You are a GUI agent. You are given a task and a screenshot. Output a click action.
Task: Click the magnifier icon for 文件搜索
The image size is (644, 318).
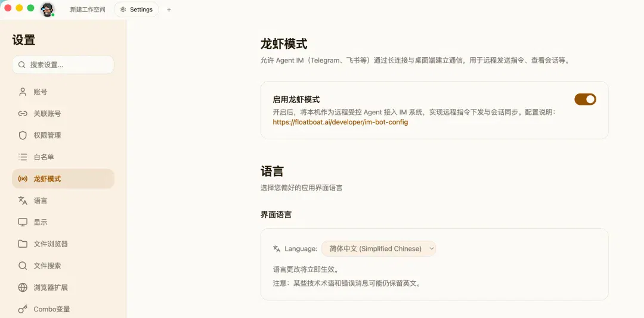pyautogui.click(x=23, y=266)
